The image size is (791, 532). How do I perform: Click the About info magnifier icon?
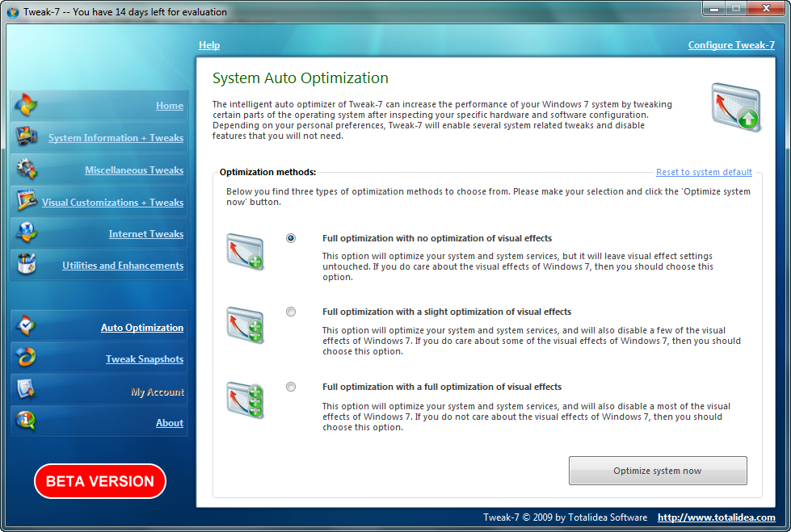coord(26,421)
